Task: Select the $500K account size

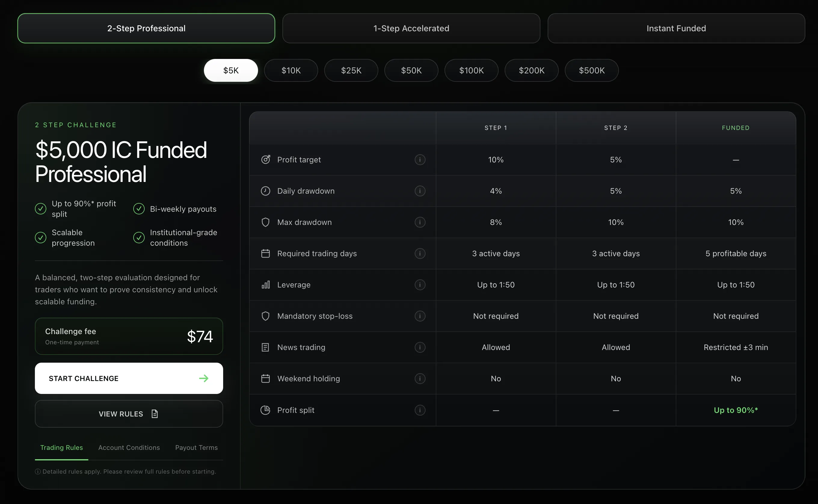Action: (592, 70)
